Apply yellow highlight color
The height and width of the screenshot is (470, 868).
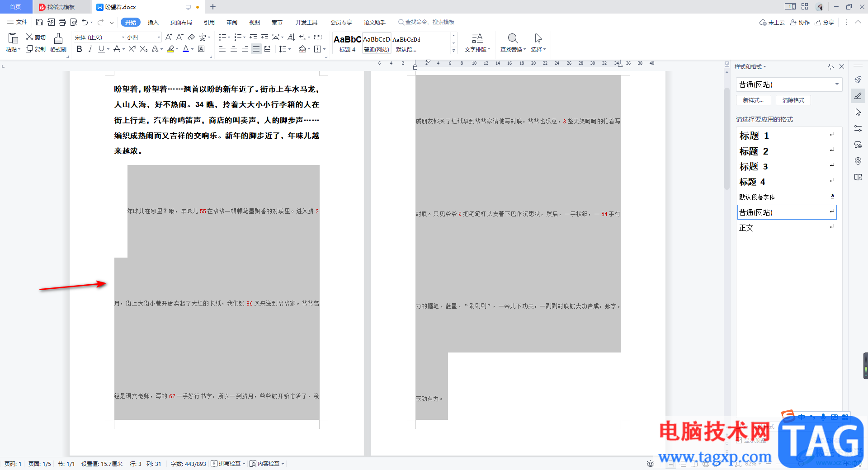170,49
